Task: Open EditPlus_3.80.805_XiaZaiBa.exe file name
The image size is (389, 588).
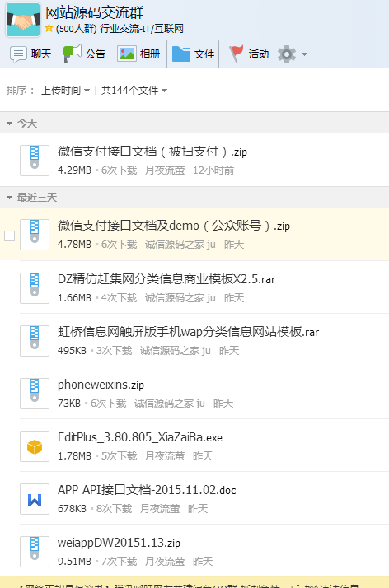Action: (140, 437)
